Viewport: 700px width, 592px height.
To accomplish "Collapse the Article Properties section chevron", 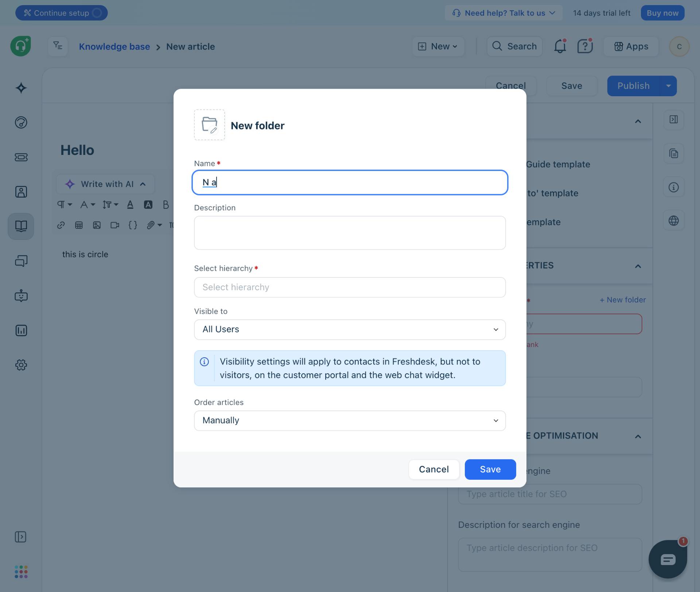I will 638,266.
